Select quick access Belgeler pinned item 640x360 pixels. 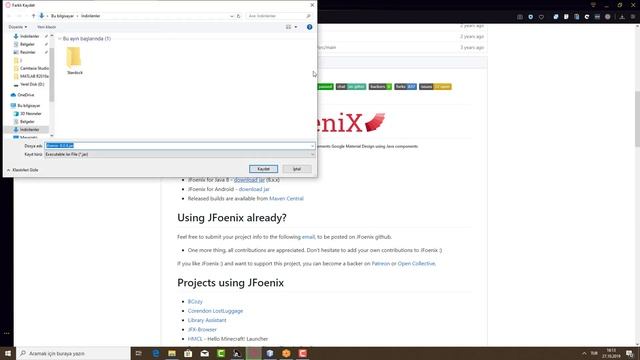pos(27,44)
